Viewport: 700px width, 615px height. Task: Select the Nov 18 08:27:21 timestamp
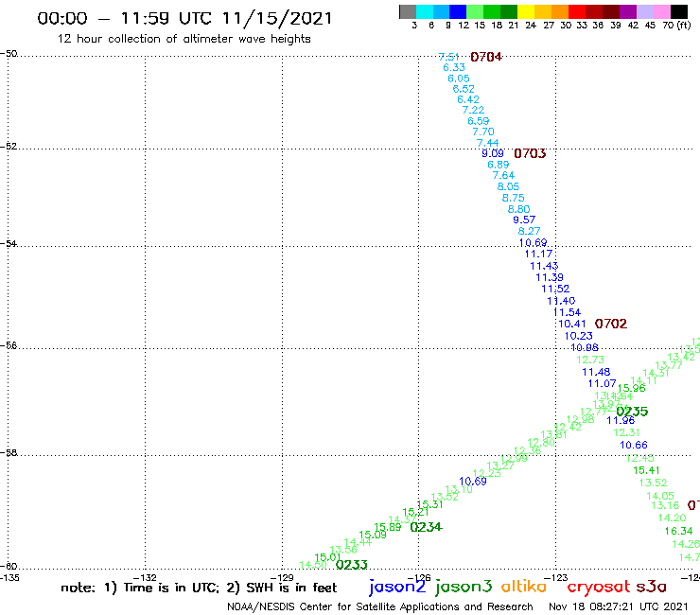619,607
